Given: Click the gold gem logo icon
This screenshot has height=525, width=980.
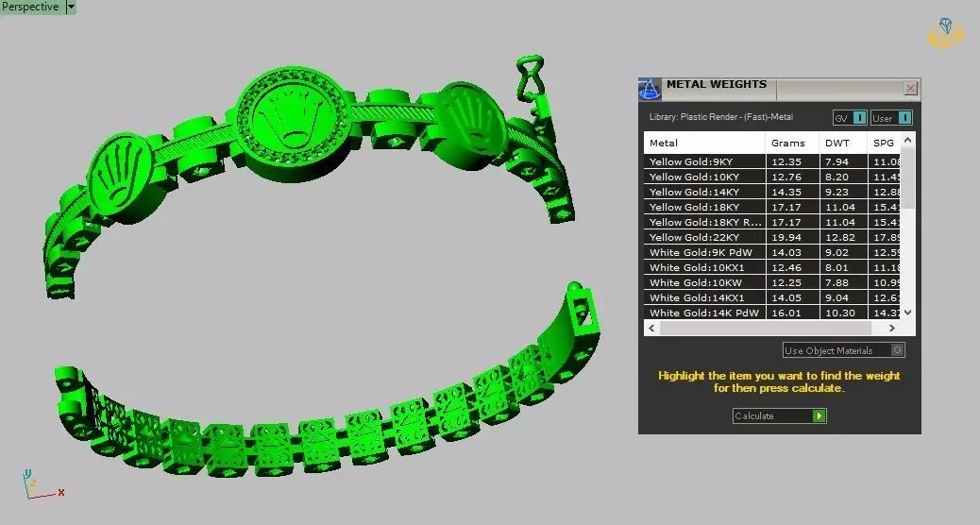Looking at the screenshot, I should (x=945, y=32).
